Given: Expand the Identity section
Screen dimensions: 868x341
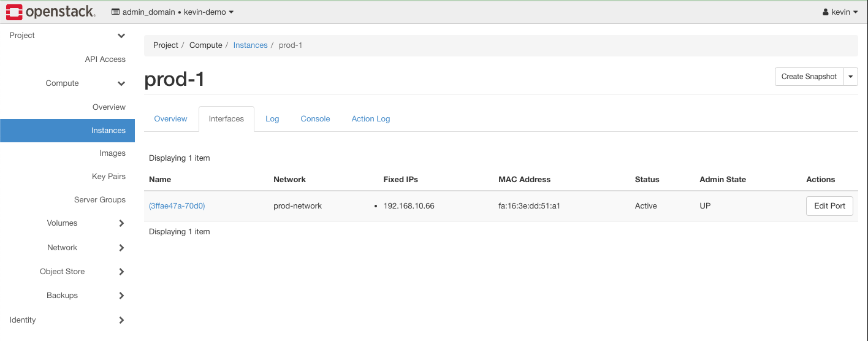Looking at the screenshot, I should (121, 320).
